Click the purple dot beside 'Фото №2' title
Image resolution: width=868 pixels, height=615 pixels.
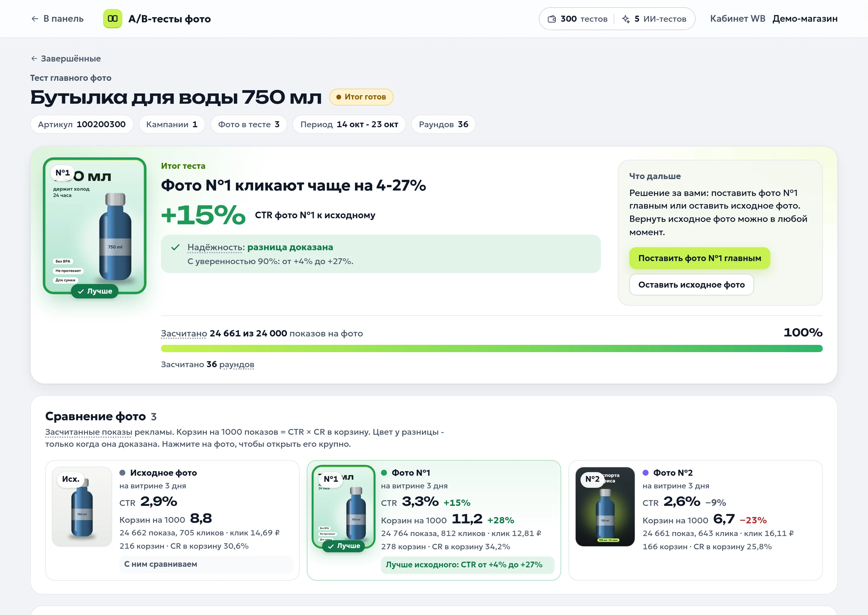pyautogui.click(x=646, y=473)
